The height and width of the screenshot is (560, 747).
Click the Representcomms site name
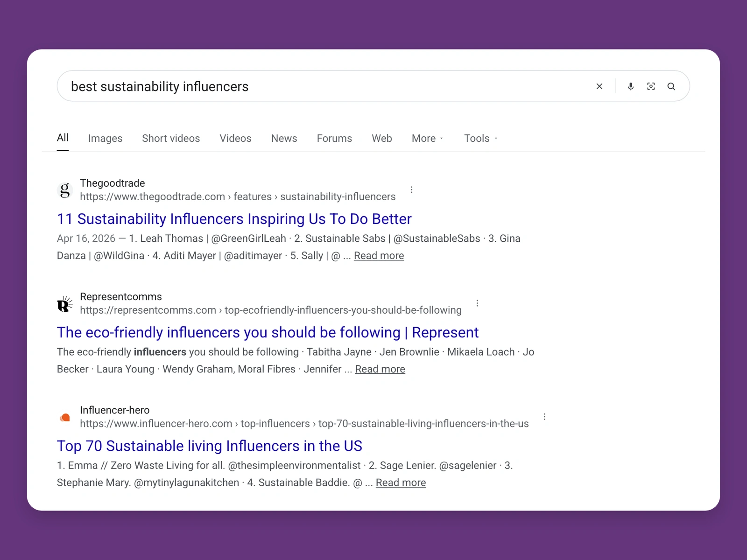click(121, 297)
